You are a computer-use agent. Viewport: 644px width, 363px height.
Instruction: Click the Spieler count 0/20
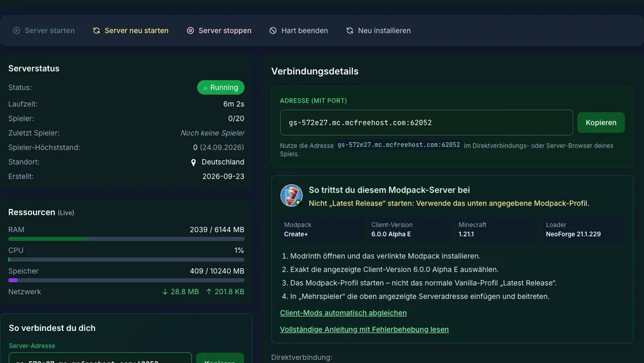click(236, 119)
